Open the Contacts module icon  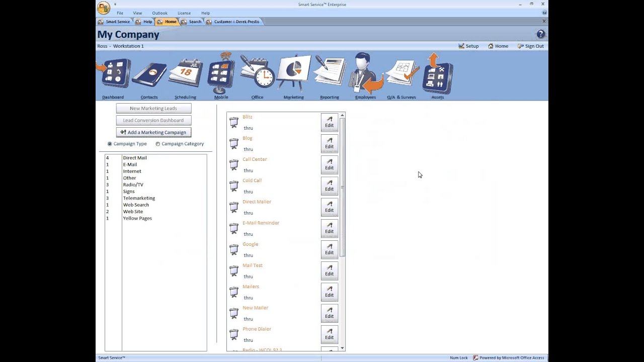[x=149, y=75]
